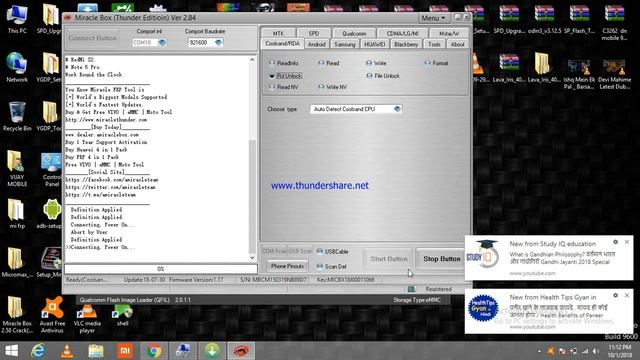
Task: Toggle the USBCable option
Action: [x=332, y=251]
